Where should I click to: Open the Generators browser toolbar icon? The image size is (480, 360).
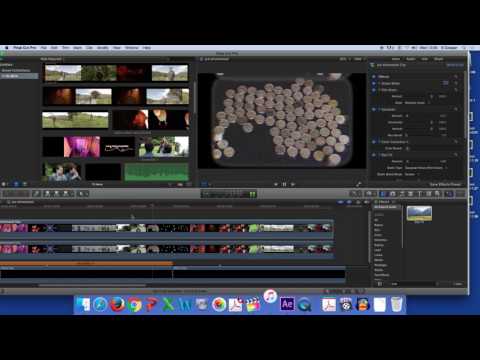429,193
